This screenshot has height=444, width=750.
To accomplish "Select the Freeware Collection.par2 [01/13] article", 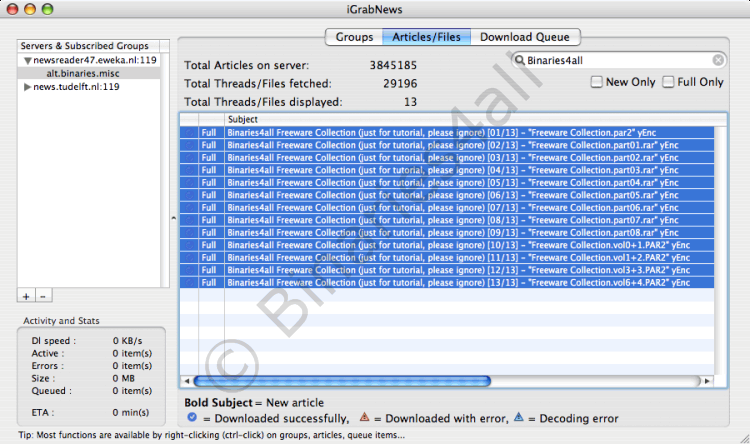I will pyautogui.click(x=447, y=133).
